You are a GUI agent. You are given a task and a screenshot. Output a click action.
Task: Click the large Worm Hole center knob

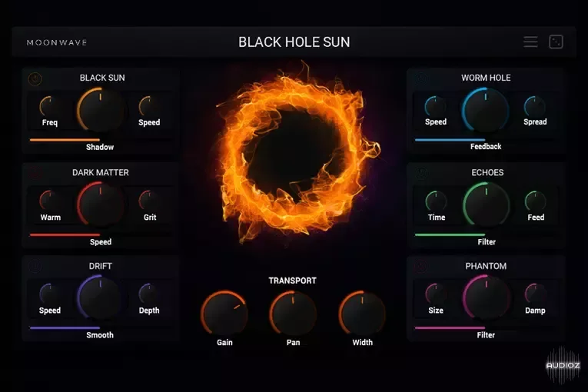point(486,110)
